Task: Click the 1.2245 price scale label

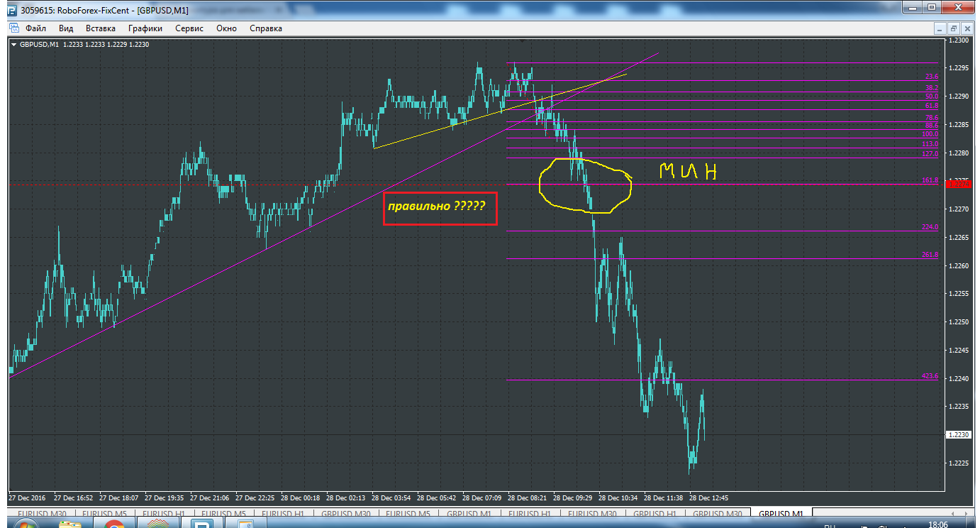Action: click(x=958, y=351)
